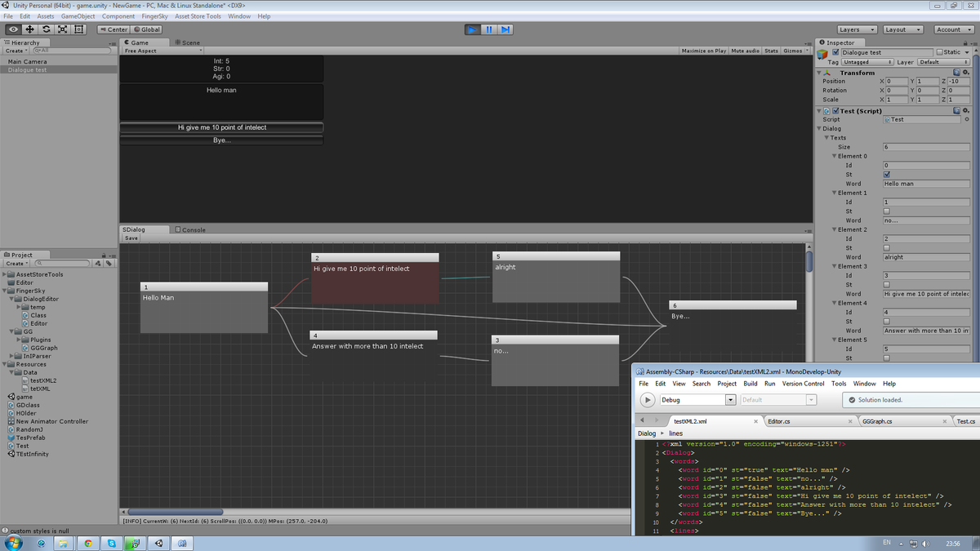The height and width of the screenshot is (551, 980).
Task: Select the Rect transform tool
Action: [79, 29]
